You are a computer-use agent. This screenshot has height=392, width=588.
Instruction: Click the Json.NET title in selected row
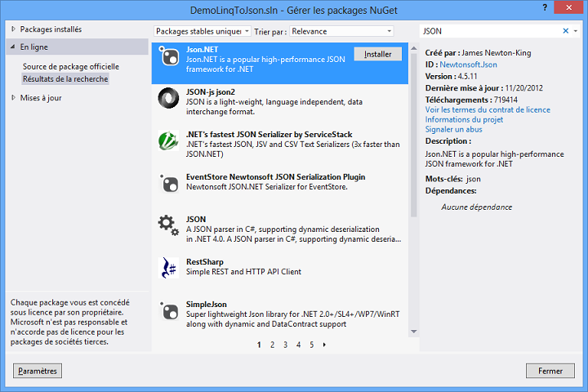203,50
